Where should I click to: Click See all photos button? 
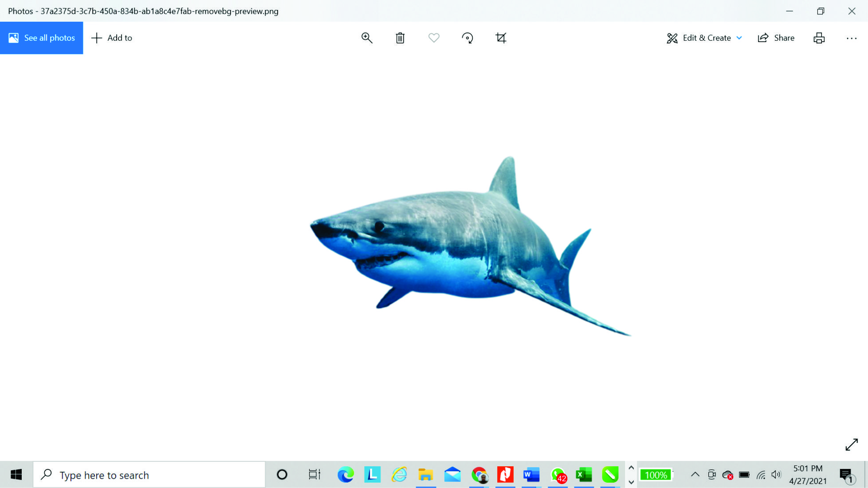coord(42,38)
